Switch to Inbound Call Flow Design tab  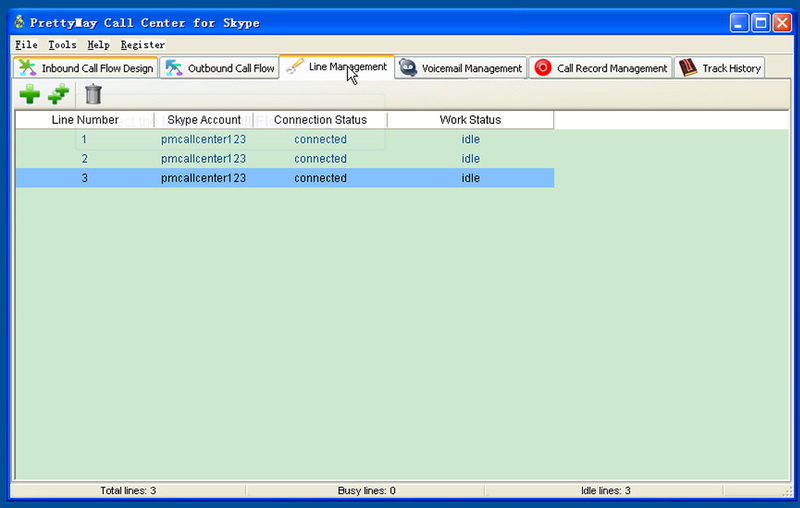(86, 68)
